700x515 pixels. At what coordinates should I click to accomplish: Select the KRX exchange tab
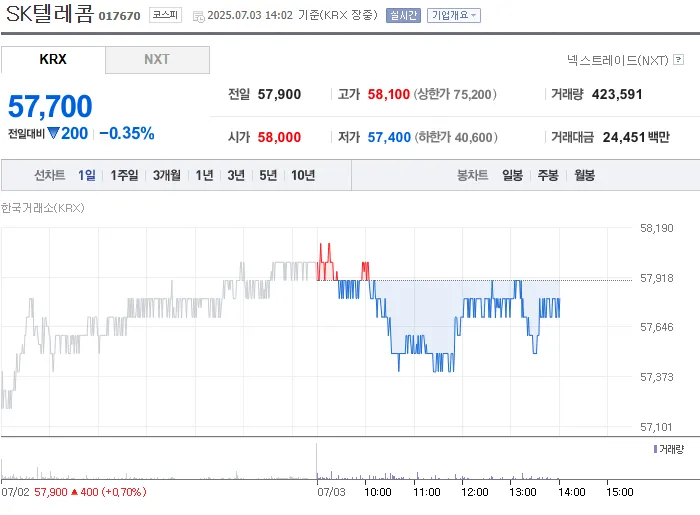[x=53, y=59]
